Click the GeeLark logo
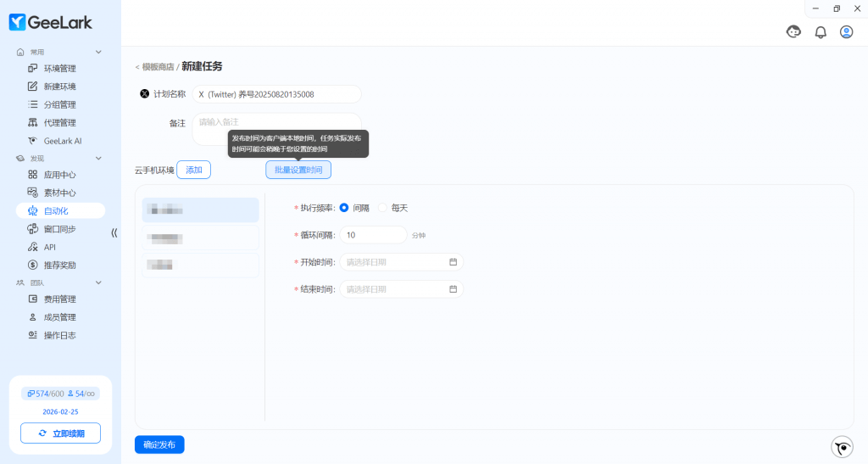 pyautogui.click(x=51, y=23)
